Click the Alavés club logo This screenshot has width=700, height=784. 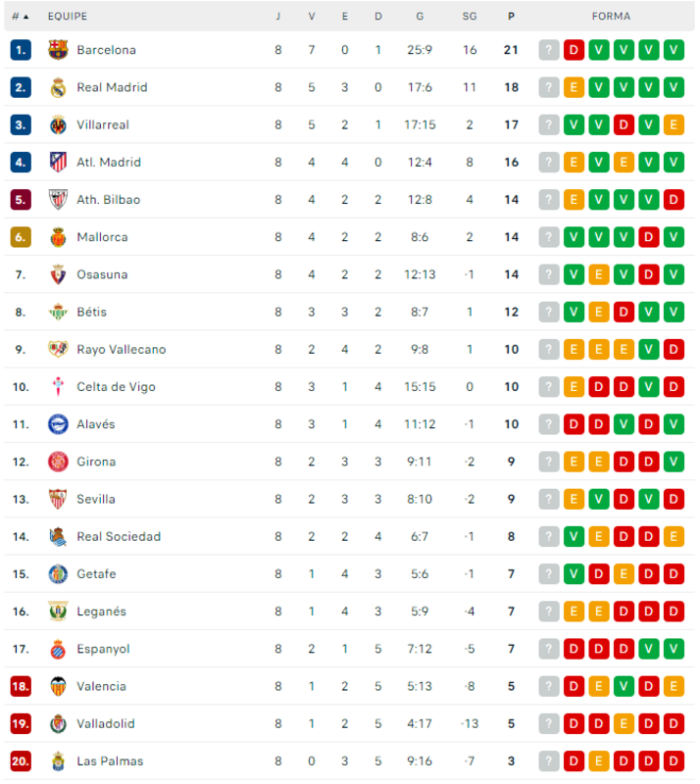pos(58,424)
